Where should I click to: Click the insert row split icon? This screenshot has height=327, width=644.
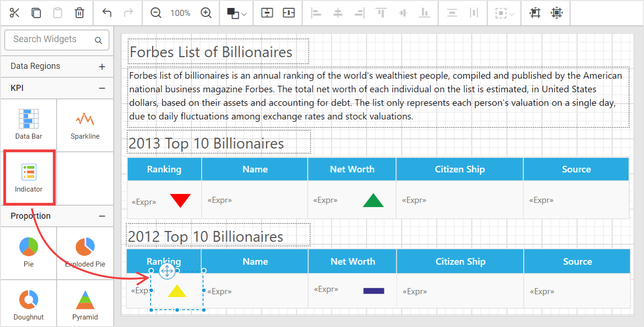pos(267,13)
